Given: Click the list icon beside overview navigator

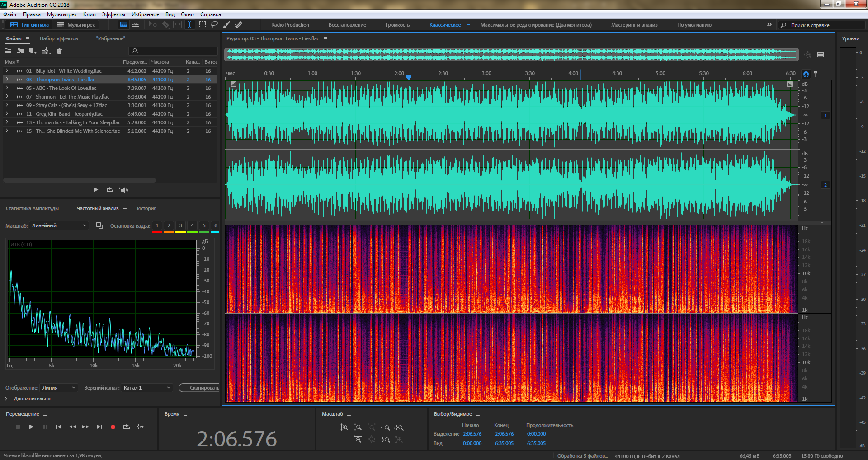Looking at the screenshot, I should click(x=821, y=55).
